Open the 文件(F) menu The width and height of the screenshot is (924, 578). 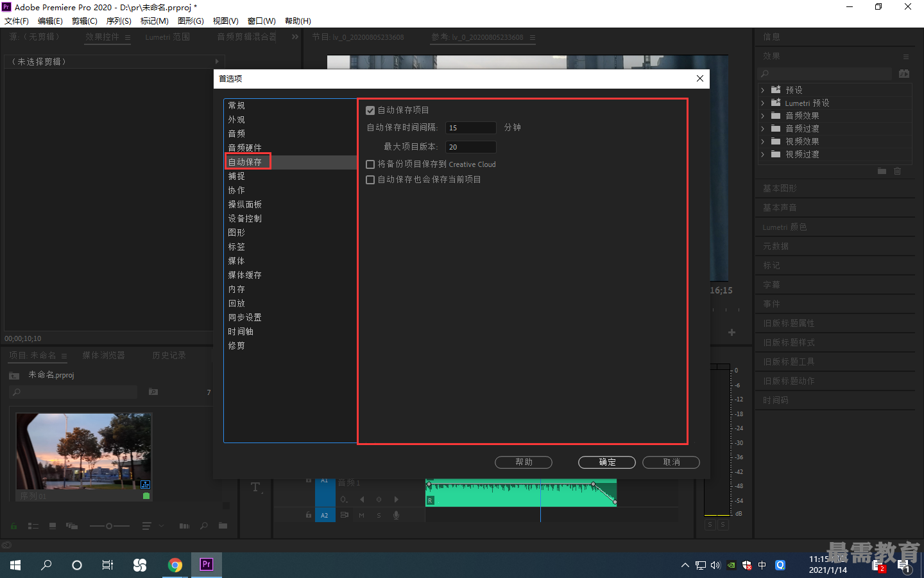tap(17, 21)
